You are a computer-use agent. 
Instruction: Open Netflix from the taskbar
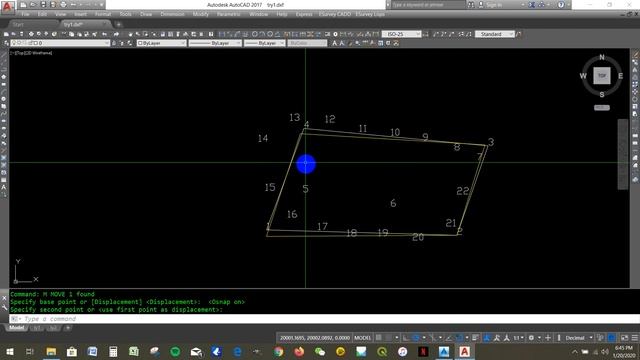click(423, 351)
